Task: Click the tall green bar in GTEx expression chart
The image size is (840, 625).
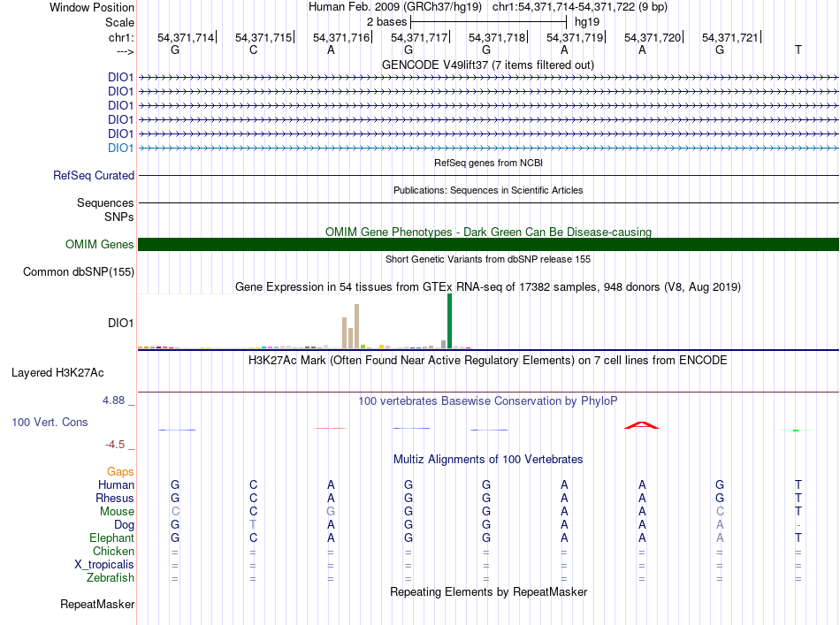Action: pyautogui.click(x=449, y=323)
